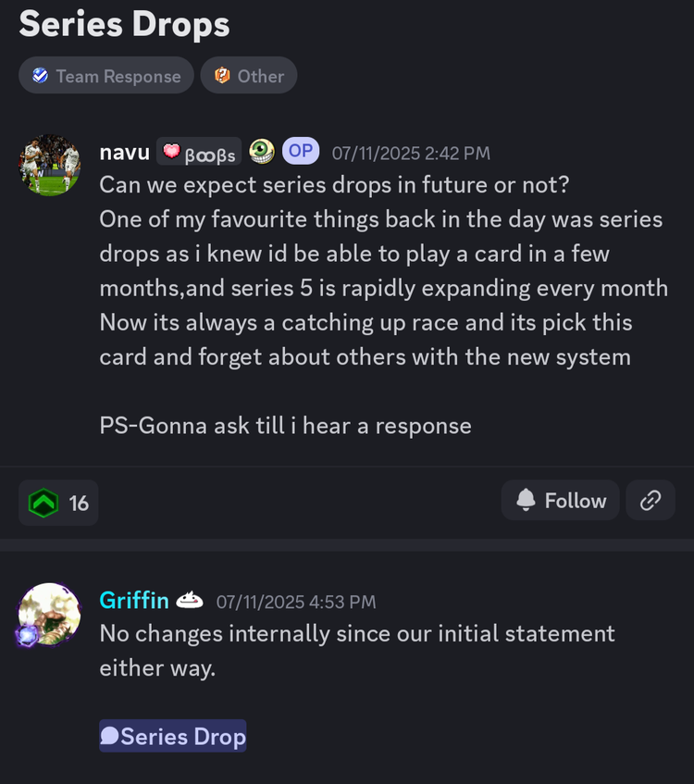Image resolution: width=694 pixels, height=784 pixels.
Task: Click the blue checkmark Team Response icon
Action: point(40,76)
